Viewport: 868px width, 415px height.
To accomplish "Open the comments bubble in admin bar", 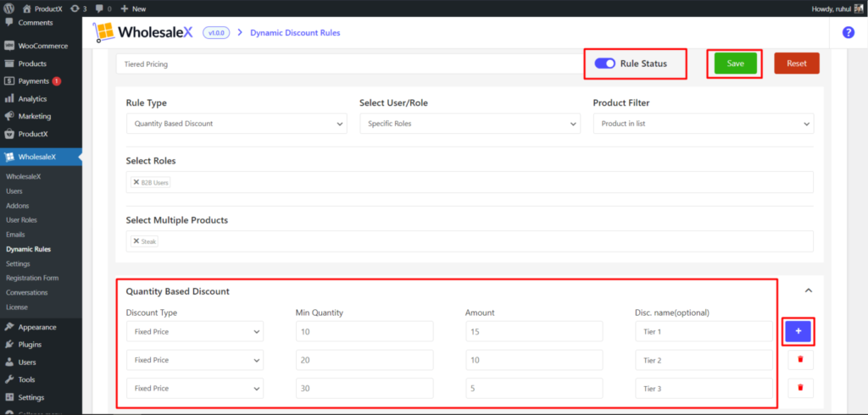I will click(x=103, y=8).
